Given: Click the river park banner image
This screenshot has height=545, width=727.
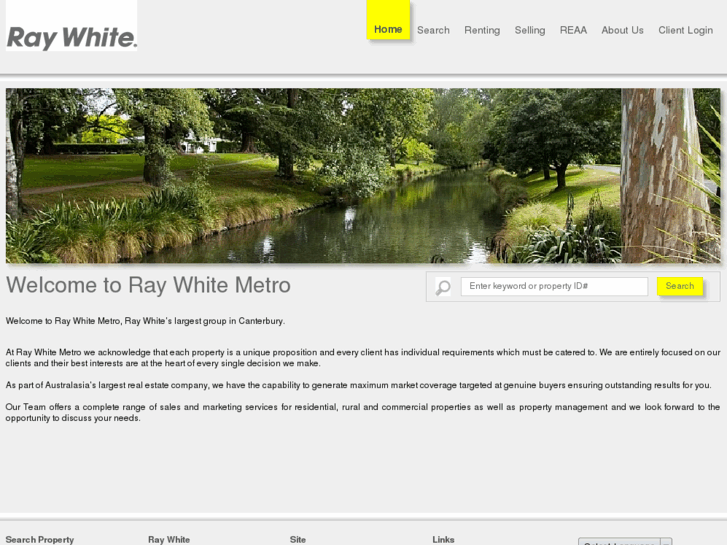Looking at the screenshot, I should click(x=363, y=176).
